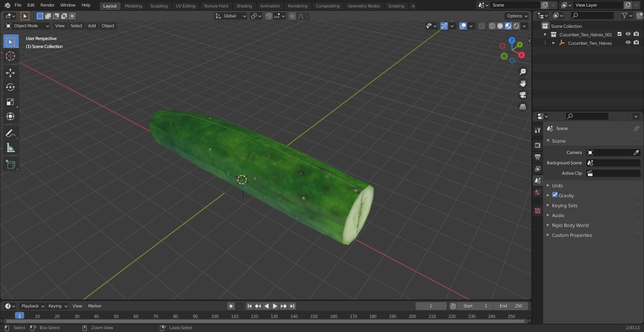Toggle viewport overlays

[x=463, y=26]
